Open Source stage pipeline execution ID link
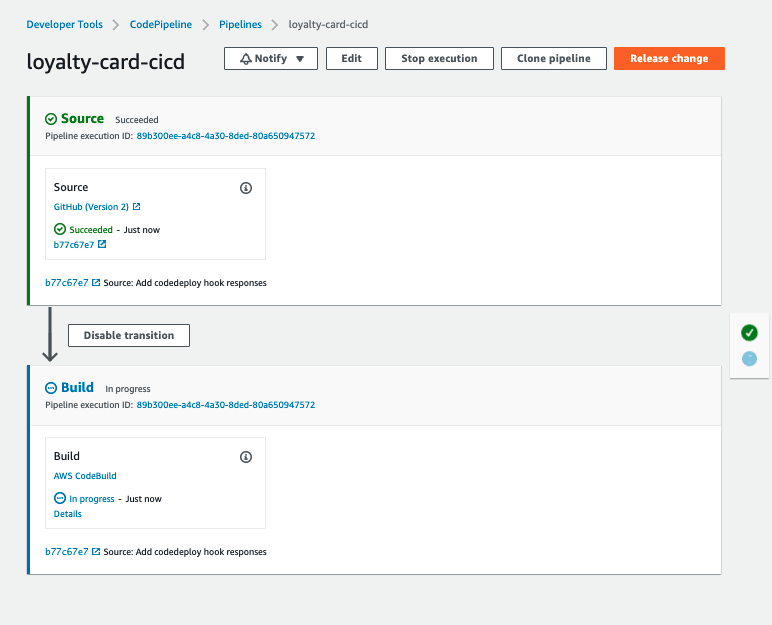The image size is (772, 625). point(225,136)
